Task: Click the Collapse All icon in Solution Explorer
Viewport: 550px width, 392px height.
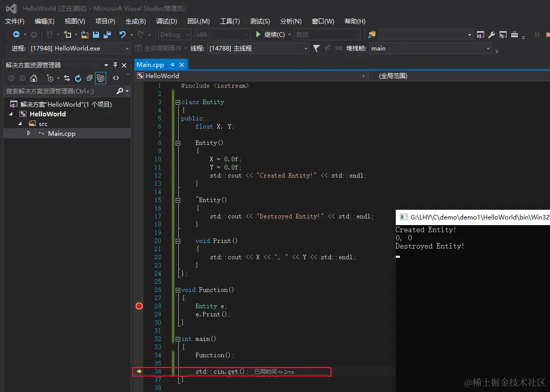Action: 89,78
